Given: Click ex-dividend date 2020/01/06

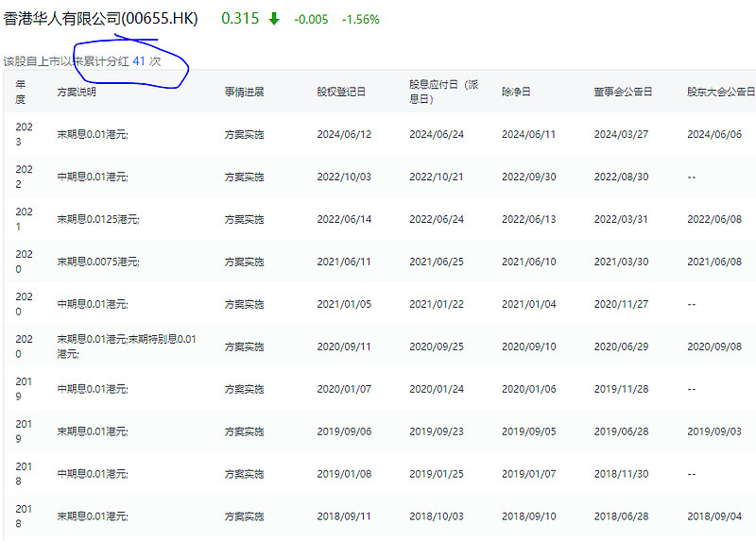Looking at the screenshot, I should [x=529, y=389].
